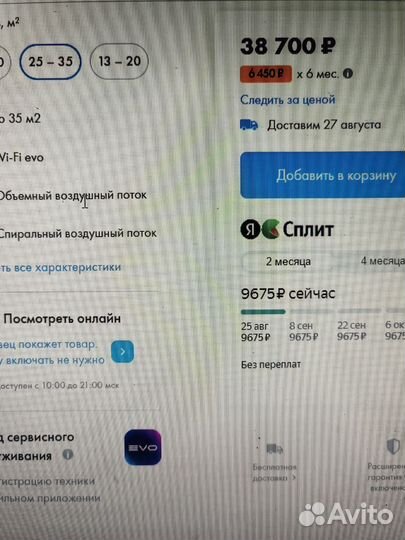Click the 38 700 ₽ price
Image resolution: width=405 pixels, height=540 pixels.
[x=288, y=46]
